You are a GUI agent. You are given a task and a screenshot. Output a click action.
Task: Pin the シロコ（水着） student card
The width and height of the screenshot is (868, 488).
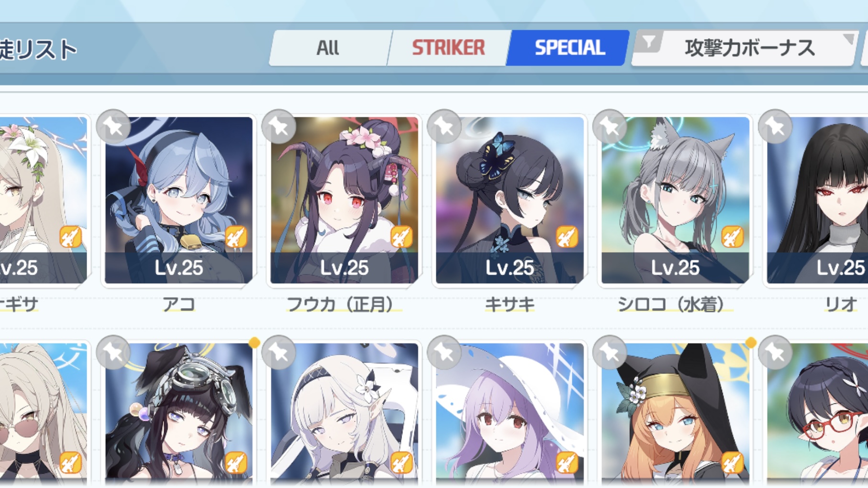tap(610, 127)
